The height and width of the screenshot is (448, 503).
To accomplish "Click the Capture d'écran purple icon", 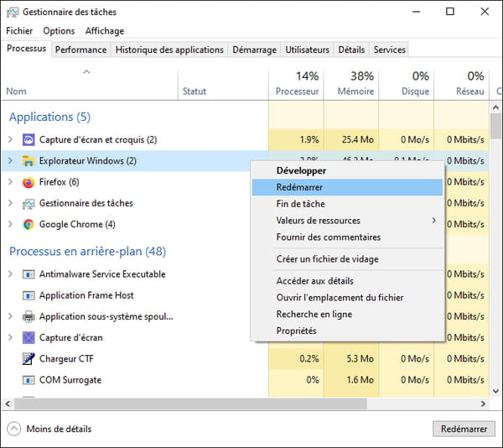I will pos(29,337).
